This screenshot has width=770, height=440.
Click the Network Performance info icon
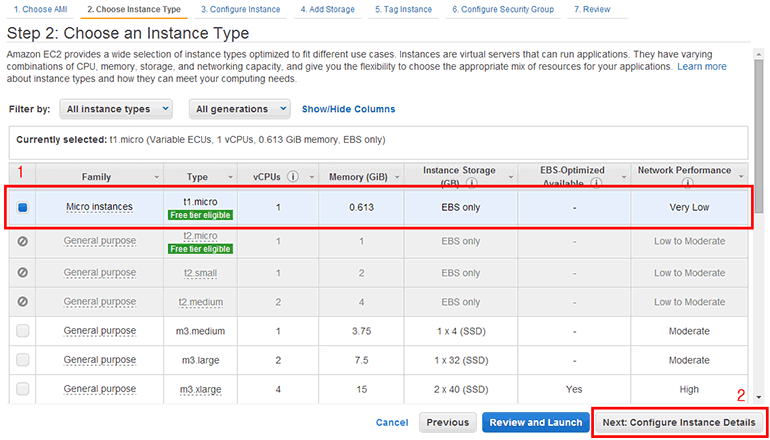[739, 171]
